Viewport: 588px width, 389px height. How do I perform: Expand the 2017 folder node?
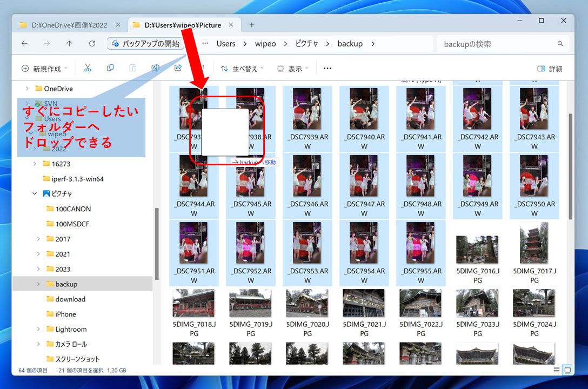[38, 239]
